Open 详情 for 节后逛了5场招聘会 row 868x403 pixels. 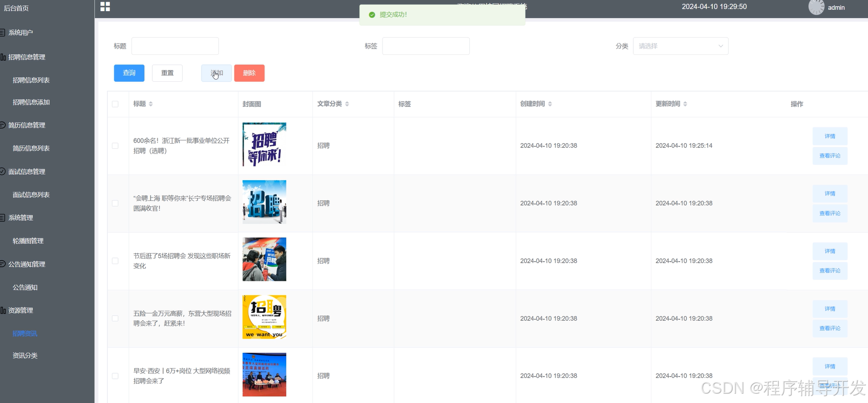pyautogui.click(x=830, y=251)
